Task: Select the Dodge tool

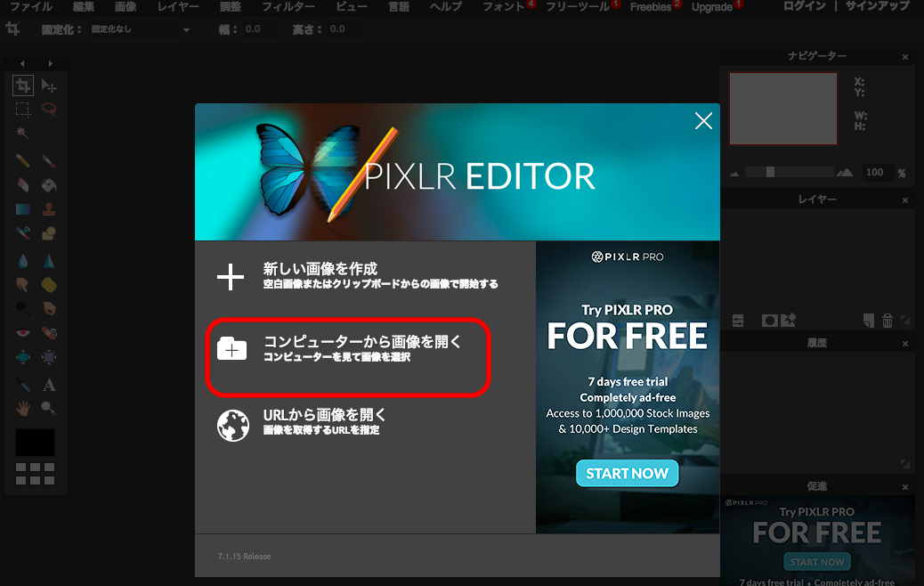Action: tap(23, 308)
